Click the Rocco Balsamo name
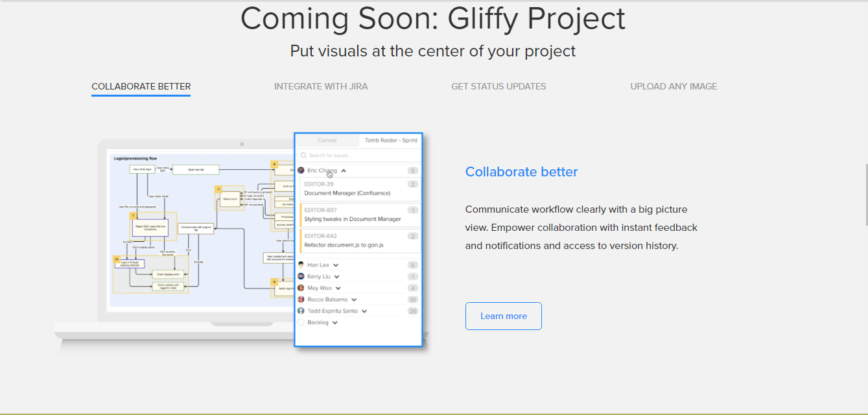 327,300
